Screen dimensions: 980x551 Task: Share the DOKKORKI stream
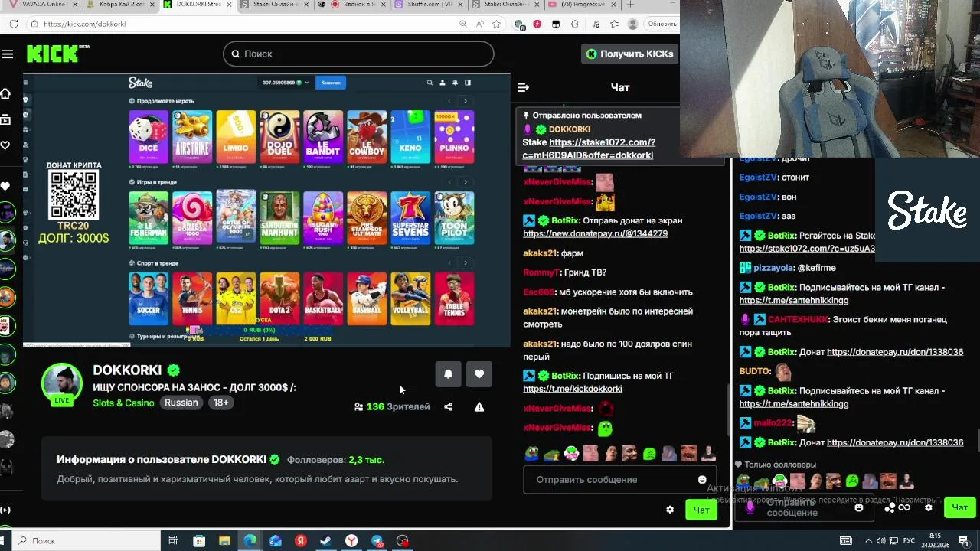tap(449, 407)
